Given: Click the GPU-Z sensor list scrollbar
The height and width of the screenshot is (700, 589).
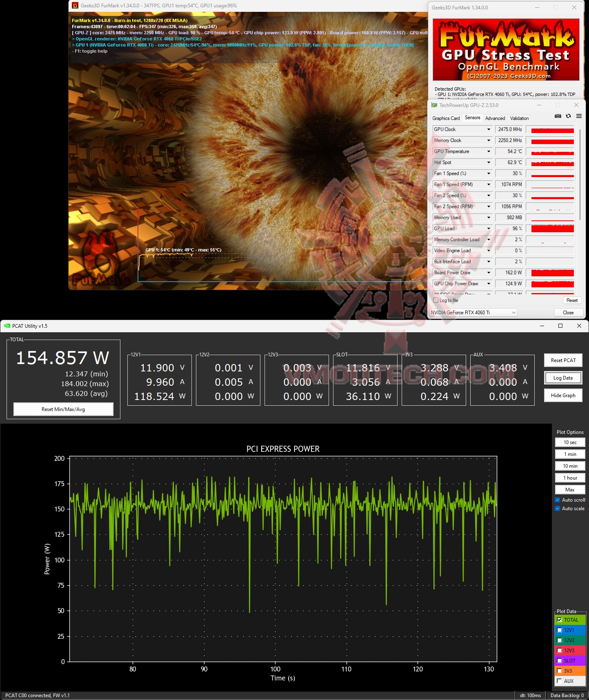Looking at the screenshot, I should point(580,176).
